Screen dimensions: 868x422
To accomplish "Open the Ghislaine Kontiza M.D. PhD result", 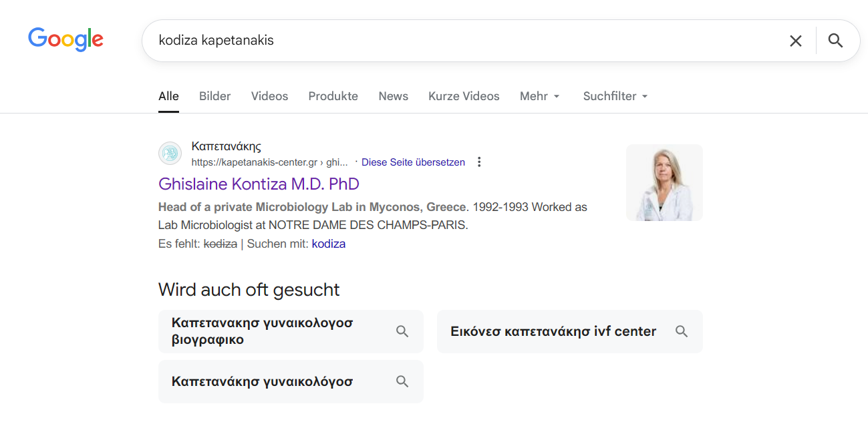I will point(259,184).
